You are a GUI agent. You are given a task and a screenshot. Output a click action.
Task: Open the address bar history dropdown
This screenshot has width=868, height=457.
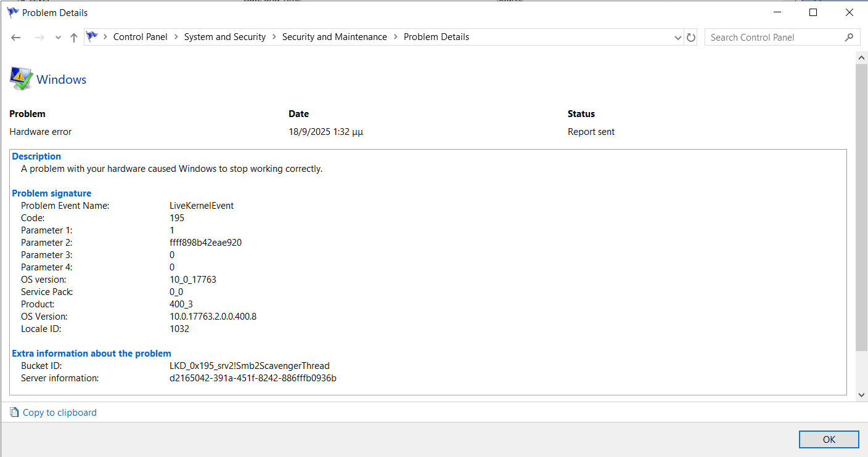click(x=678, y=38)
